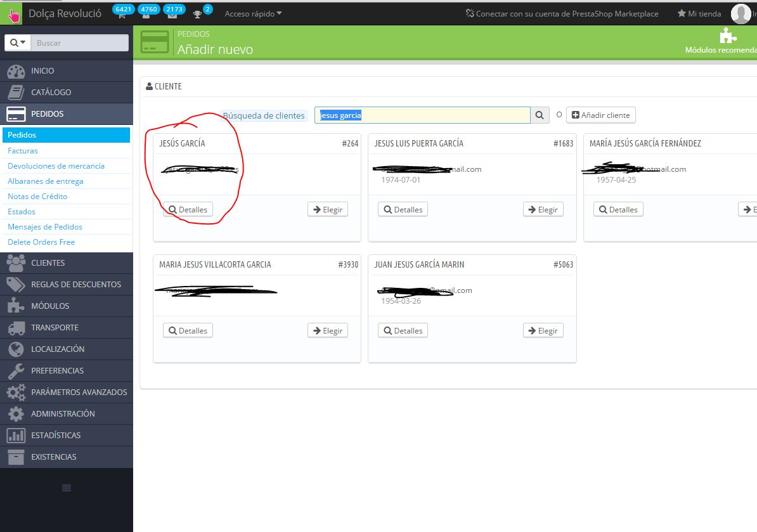The image size is (757, 532).
Task: Open the Localización menu
Action: (66, 349)
